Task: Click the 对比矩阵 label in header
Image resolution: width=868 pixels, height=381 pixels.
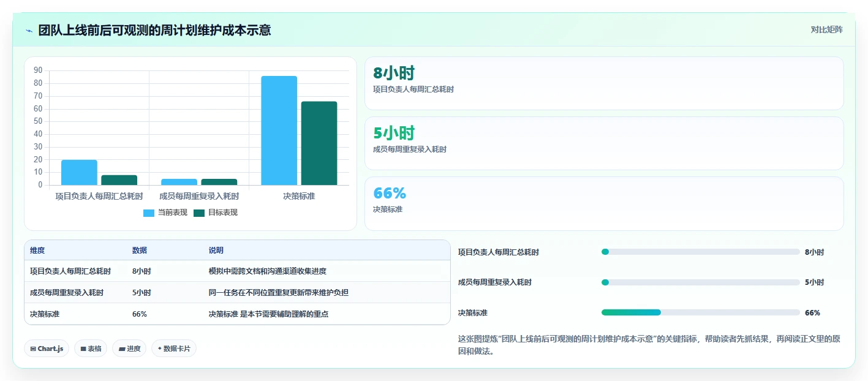Action: coord(826,29)
